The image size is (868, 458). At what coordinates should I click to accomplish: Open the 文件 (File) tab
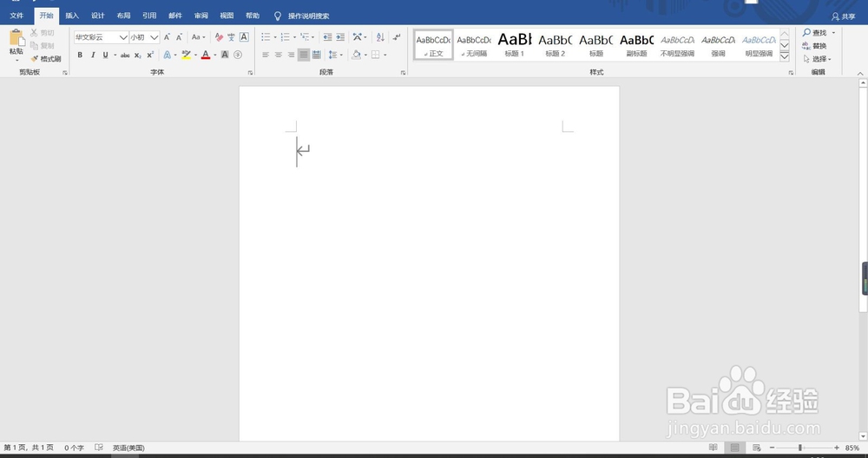(x=16, y=16)
